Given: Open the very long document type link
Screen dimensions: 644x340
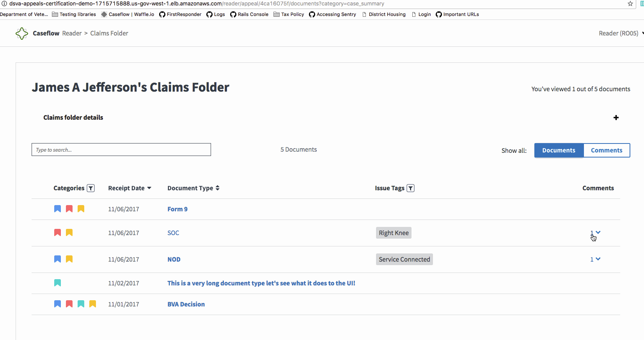Looking at the screenshot, I should (261, 283).
